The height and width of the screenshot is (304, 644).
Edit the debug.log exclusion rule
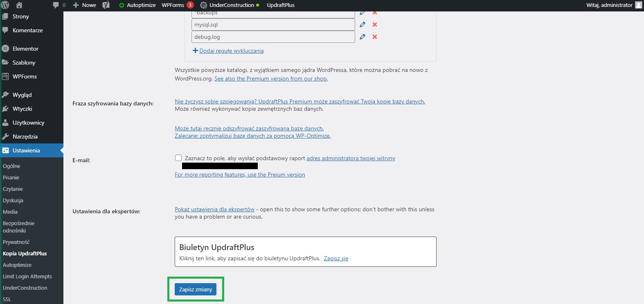pyautogui.click(x=363, y=37)
